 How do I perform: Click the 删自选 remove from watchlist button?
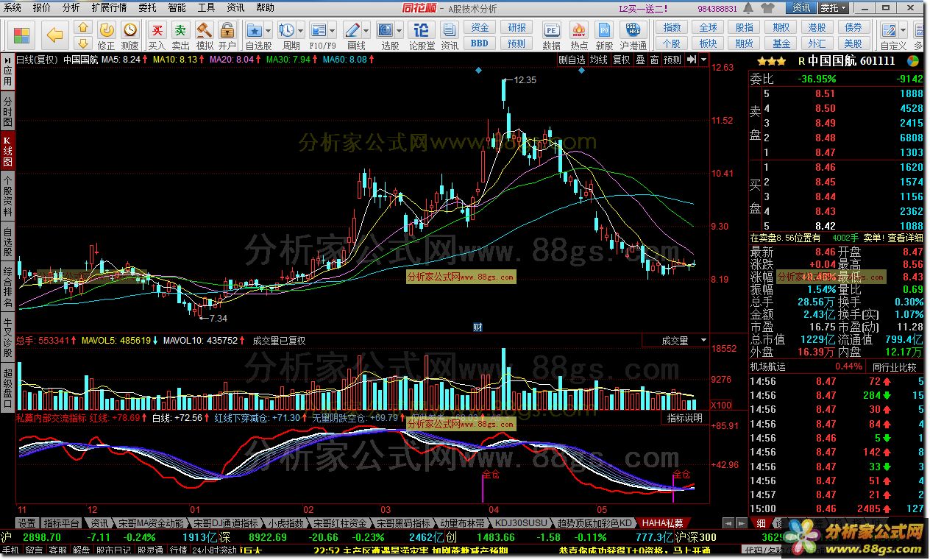(572, 60)
